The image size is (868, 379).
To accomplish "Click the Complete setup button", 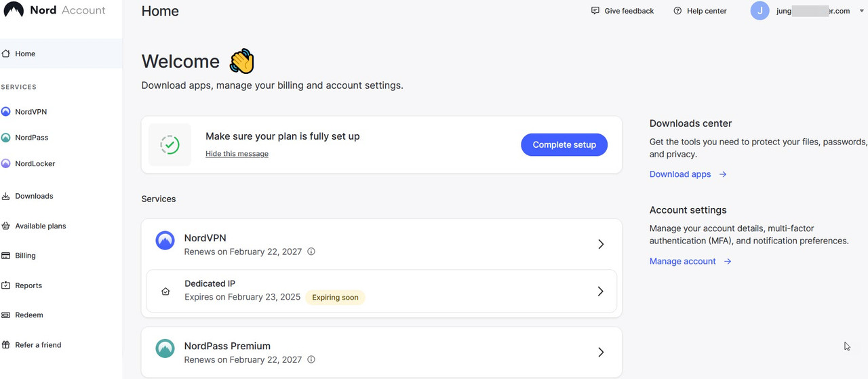I will tap(564, 144).
